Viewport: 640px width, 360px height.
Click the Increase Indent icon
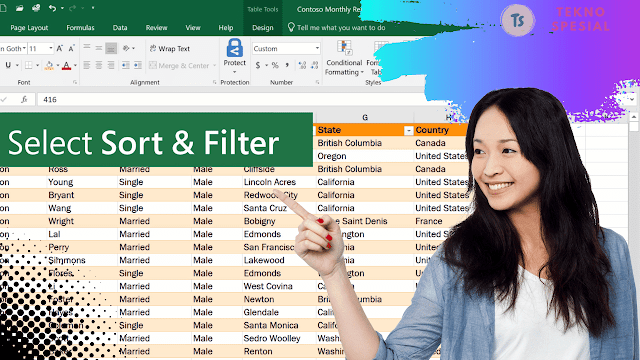[138, 65]
